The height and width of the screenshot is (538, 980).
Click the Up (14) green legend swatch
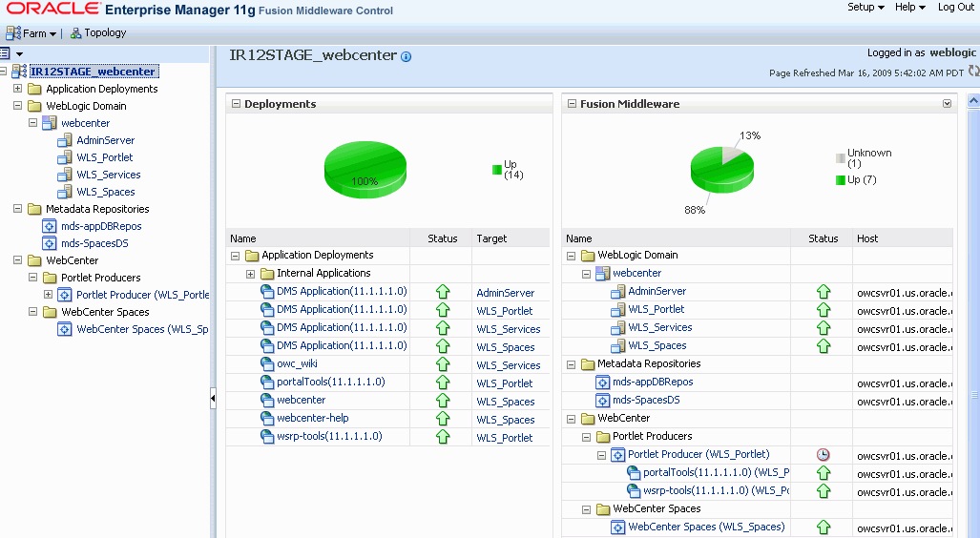497,170
